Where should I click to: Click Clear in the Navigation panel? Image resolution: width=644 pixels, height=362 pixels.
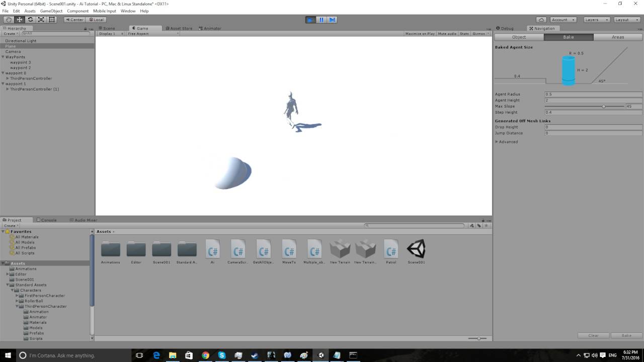point(593,335)
